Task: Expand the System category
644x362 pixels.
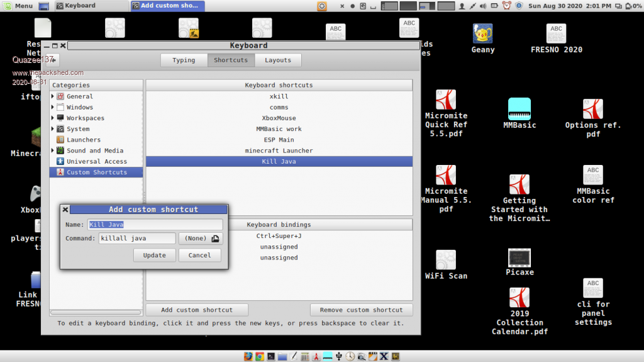Action: tap(53, 129)
